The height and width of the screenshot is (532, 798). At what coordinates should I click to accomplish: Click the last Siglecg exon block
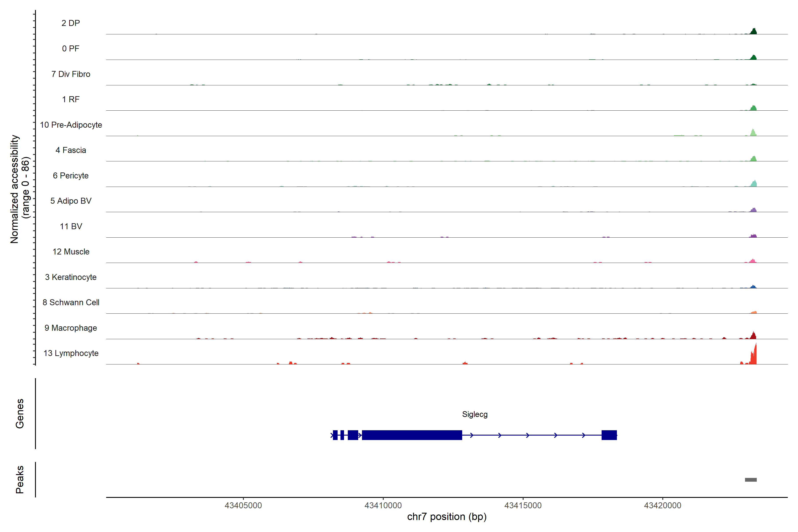[x=609, y=435]
